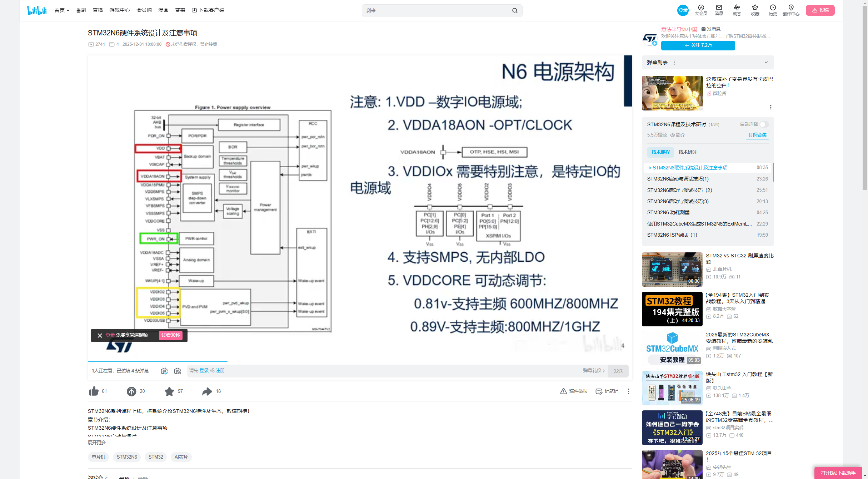Viewport: 868px width, 479px height.
Task: Give coins with the coin icon
Action: click(x=131, y=391)
